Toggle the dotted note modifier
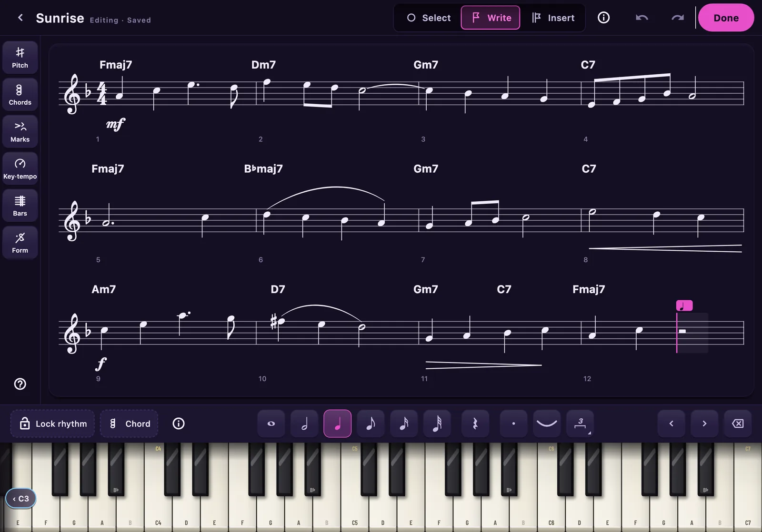This screenshot has height=532, width=762. 513,424
